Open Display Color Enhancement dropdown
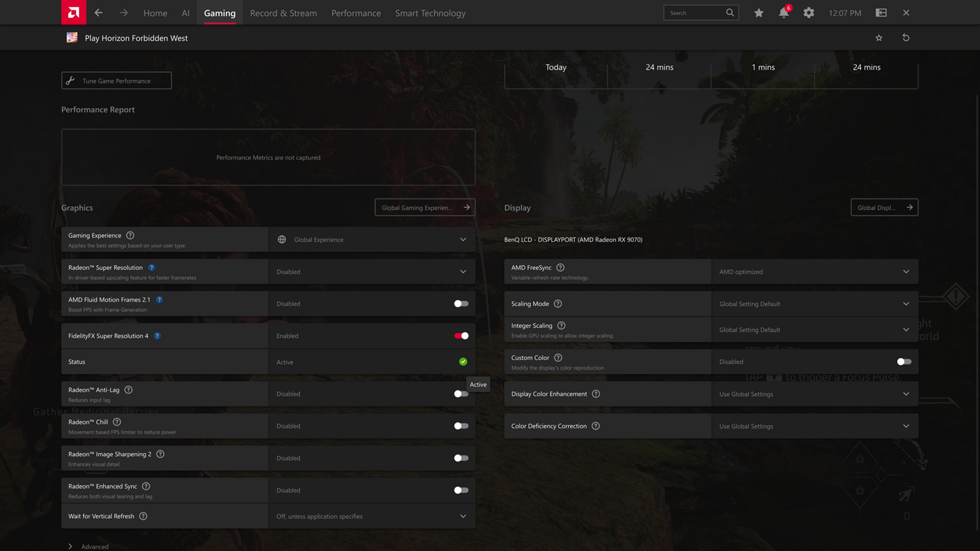 815,394
